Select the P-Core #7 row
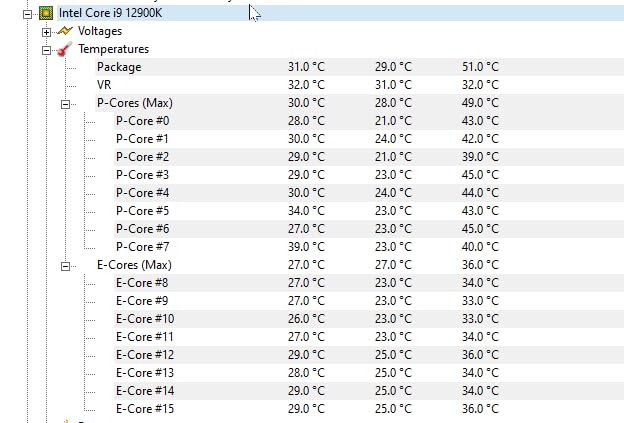Screen dimensions: 624x423 [x=369, y=247]
